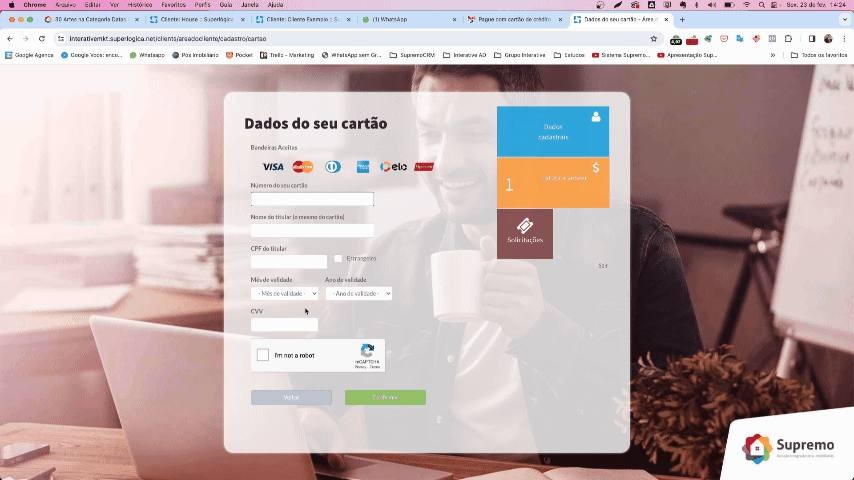Screen dimensions: 854x480
Task: Expand the Mês de validade dropdown
Action: (x=285, y=294)
